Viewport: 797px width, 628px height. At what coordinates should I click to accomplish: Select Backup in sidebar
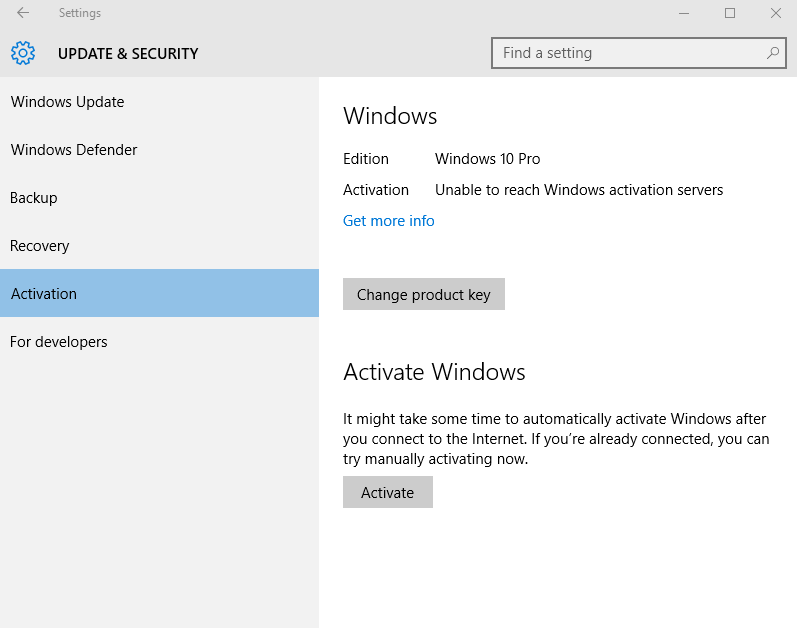click(159, 198)
